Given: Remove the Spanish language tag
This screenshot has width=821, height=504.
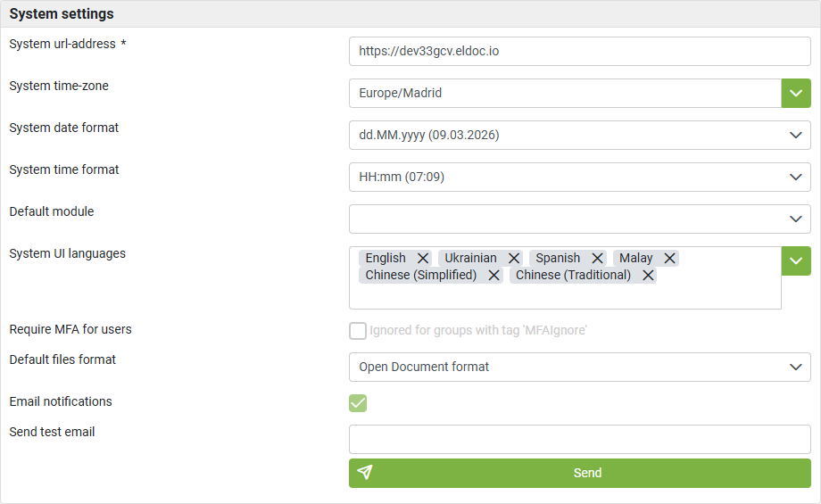Looking at the screenshot, I should [597, 258].
